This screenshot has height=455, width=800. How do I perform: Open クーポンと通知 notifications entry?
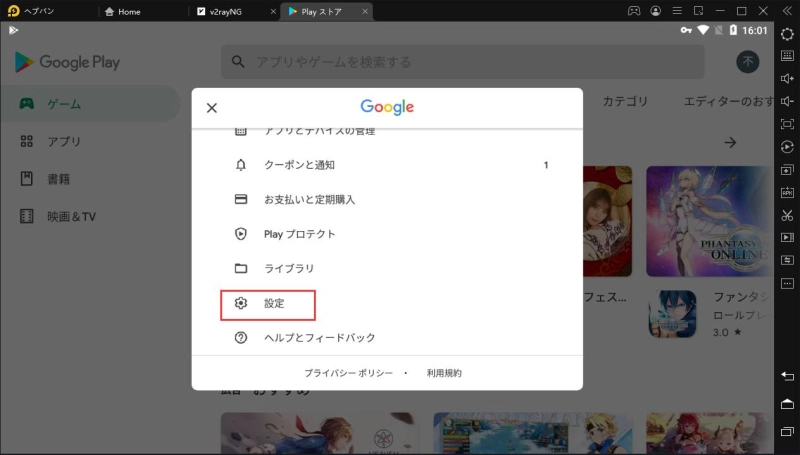click(x=299, y=165)
